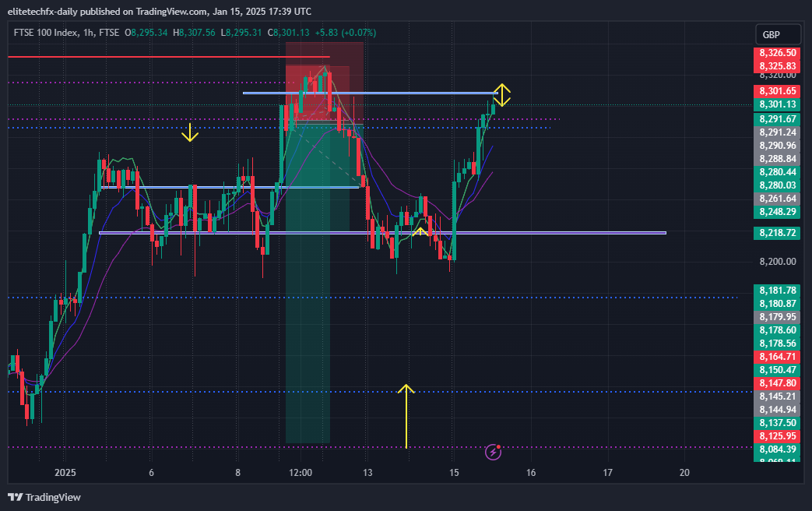The width and height of the screenshot is (812, 511).
Task: Click the high value H8,307.56
Action: coord(194,33)
